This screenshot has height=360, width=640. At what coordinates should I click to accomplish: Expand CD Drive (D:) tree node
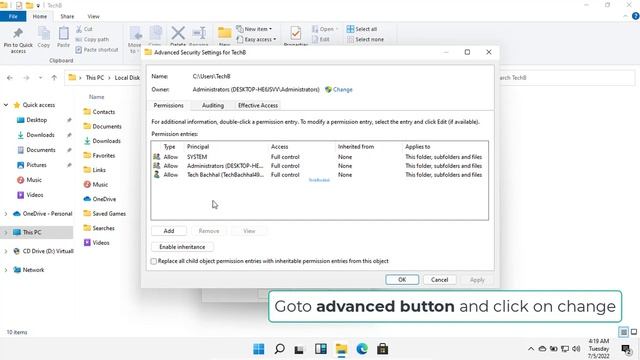[6, 251]
